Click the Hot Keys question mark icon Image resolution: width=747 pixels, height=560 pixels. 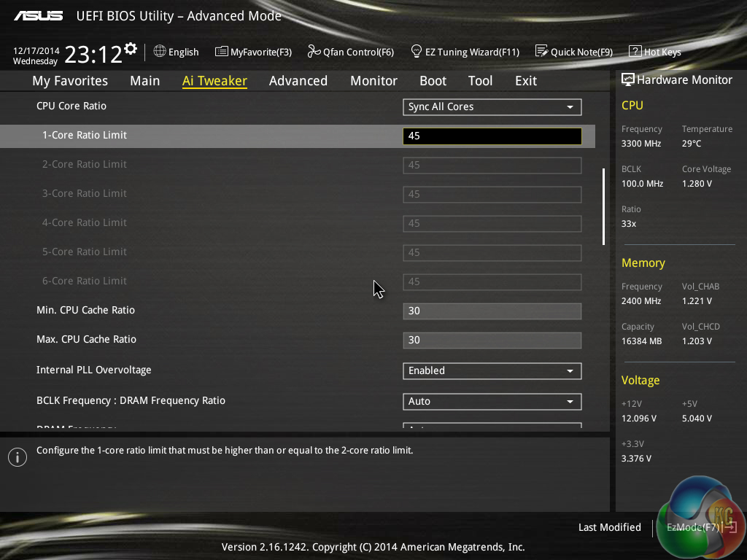click(635, 51)
